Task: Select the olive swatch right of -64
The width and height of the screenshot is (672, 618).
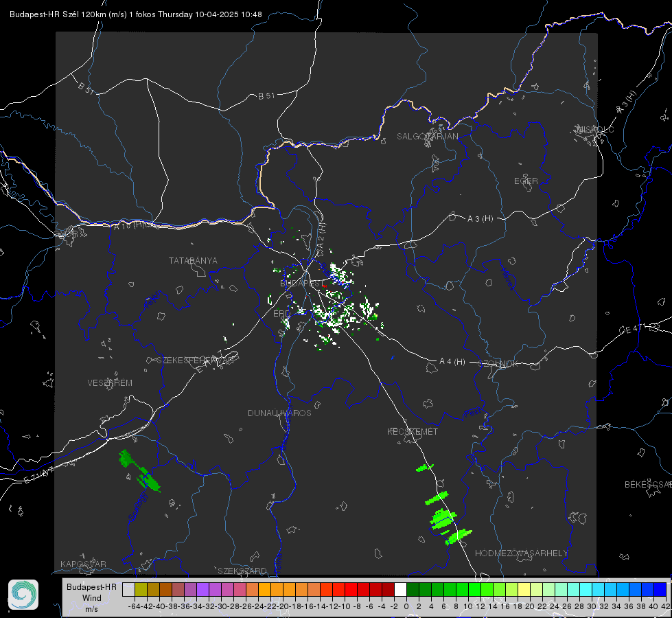Action: click(x=141, y=589)
